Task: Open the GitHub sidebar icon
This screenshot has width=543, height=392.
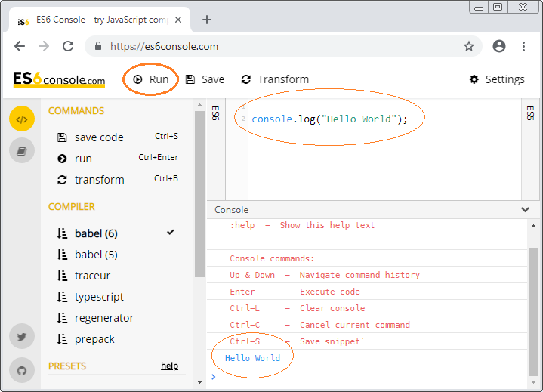Action: click(22, 371)
